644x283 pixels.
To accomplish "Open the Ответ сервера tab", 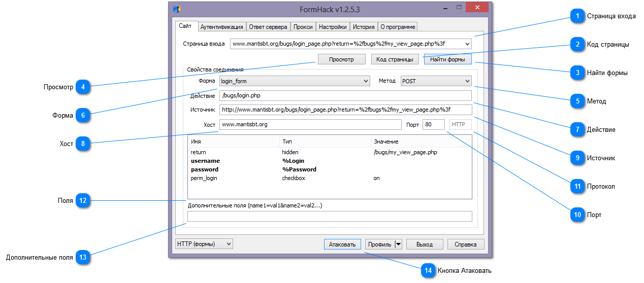I will click(x=268, y=27).
